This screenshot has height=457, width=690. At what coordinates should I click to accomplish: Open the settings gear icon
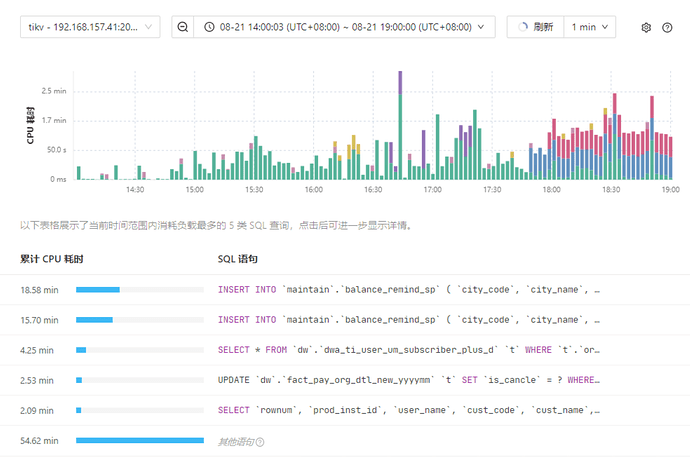(x=646, y=28)
